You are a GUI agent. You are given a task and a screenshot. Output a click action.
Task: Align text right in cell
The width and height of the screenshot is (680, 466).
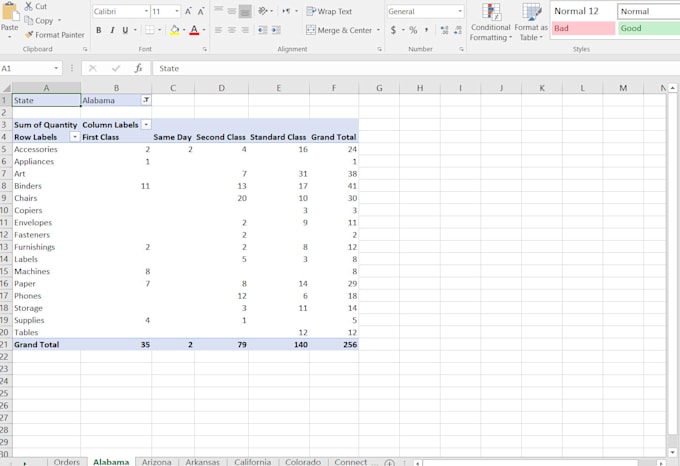point(245,30)
